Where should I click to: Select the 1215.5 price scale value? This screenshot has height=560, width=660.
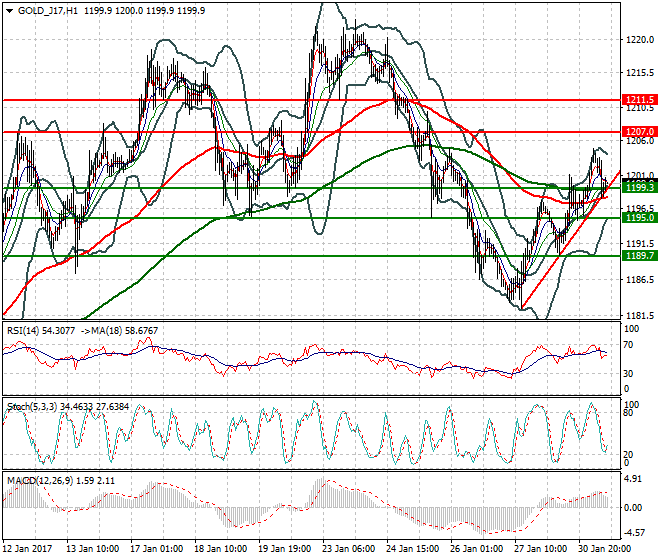coord(640,73)
